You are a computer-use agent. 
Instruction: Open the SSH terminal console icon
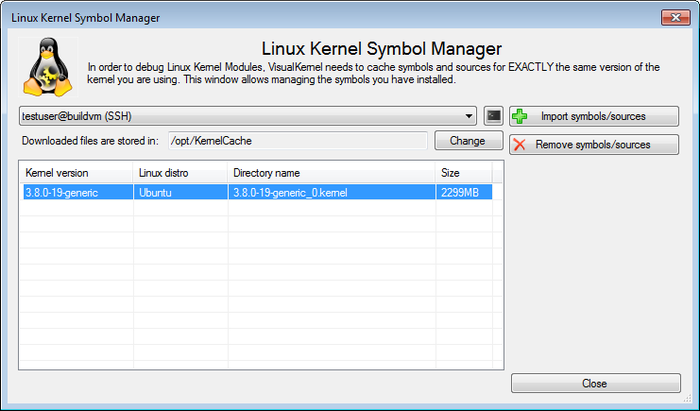tap(493, 116)
